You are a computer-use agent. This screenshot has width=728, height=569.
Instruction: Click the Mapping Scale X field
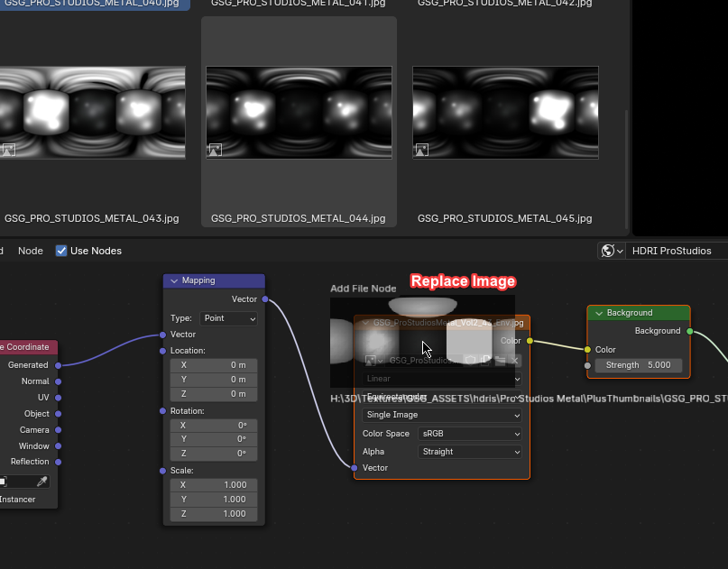[214, 485]
